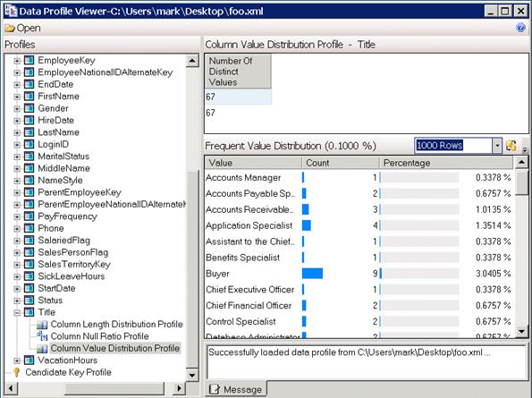The width and height of the screenshot is (532, 398).
Task: Click the success message text box
Action: [366, 361]
